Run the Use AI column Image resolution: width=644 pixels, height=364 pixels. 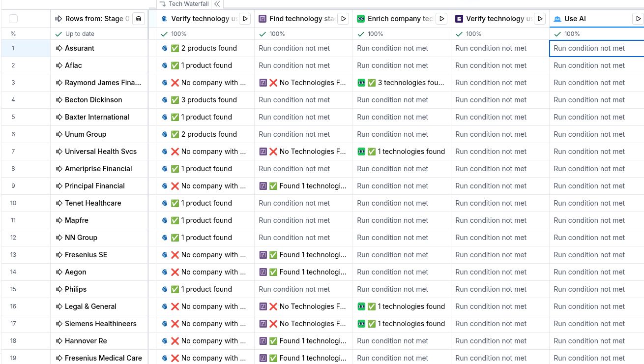[638, 19]
